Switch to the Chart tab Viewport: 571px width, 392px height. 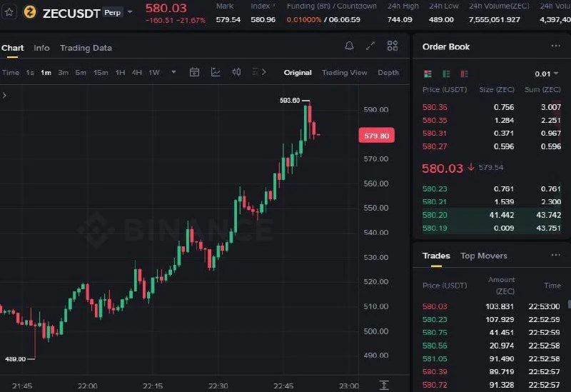coord(12,48)
